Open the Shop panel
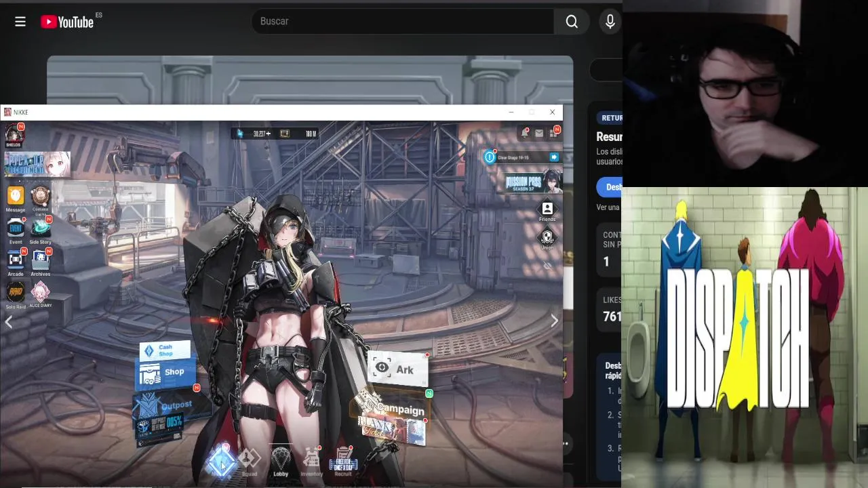 tap(167, 373)
